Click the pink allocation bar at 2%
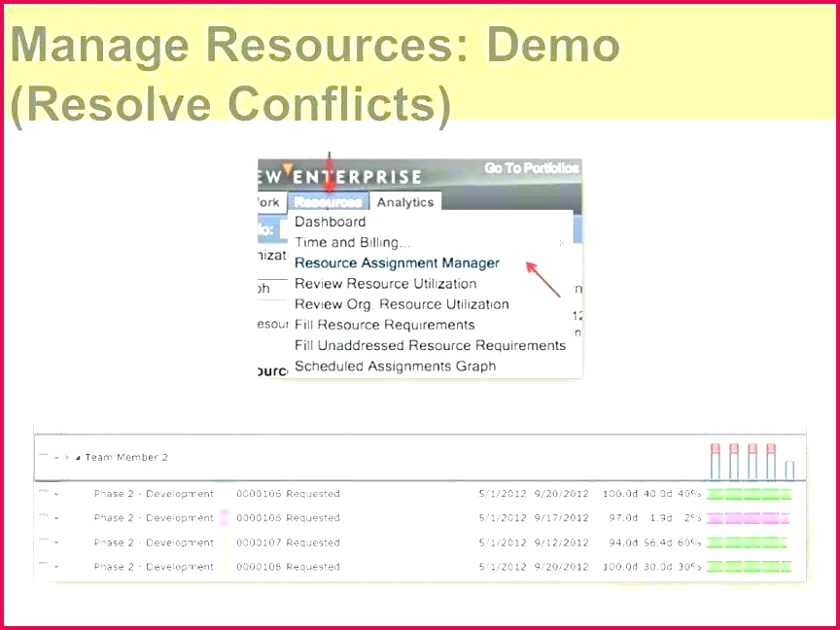 (x=747, y=518)
